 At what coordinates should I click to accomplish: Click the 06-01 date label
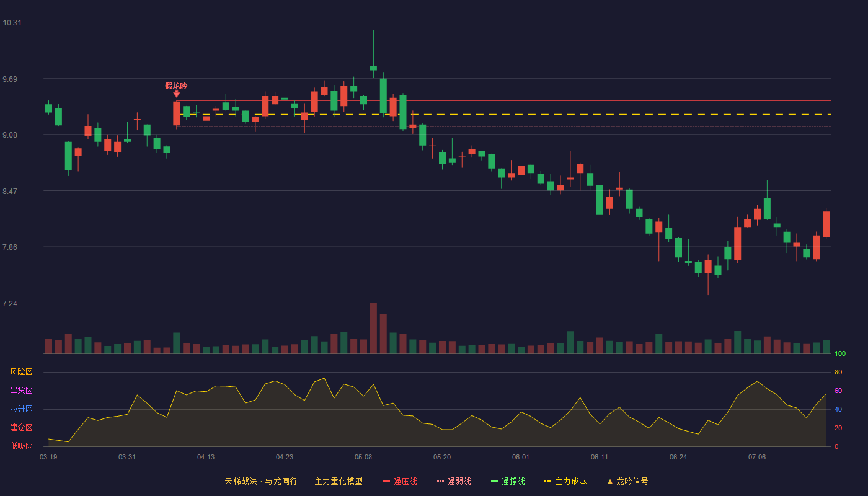tap(521, 457)
